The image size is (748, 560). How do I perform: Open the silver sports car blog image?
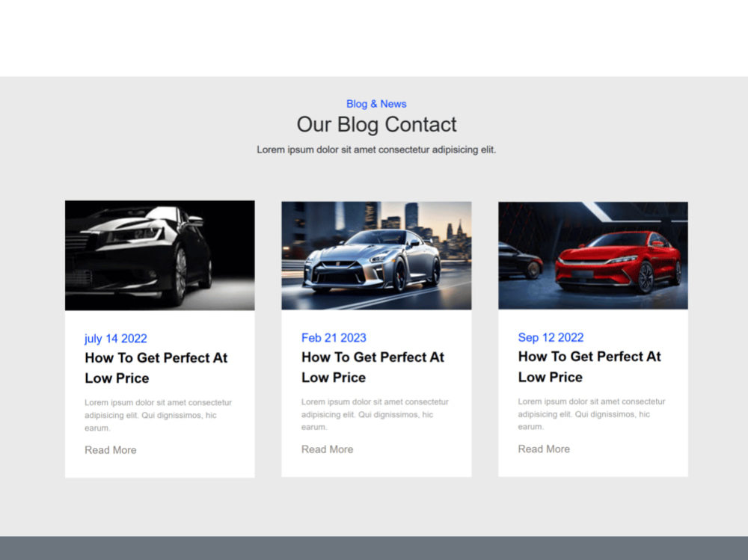376,255
